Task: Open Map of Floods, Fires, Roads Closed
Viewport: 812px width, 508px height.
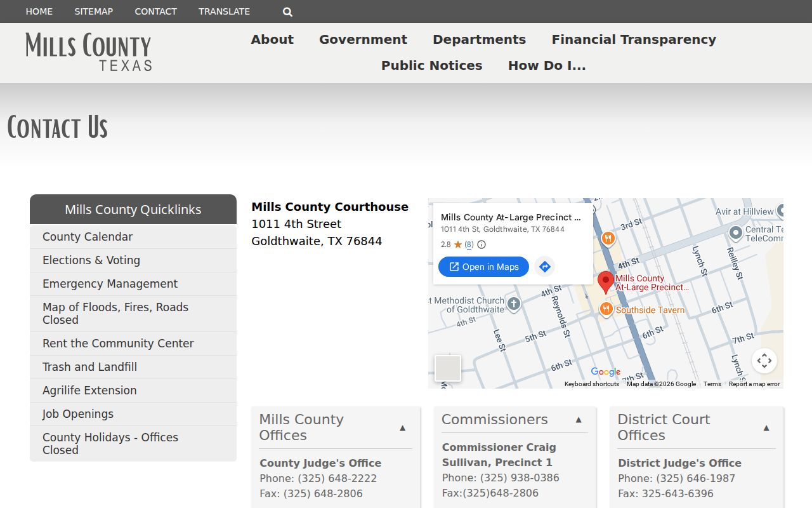Action: coord(133,314)
